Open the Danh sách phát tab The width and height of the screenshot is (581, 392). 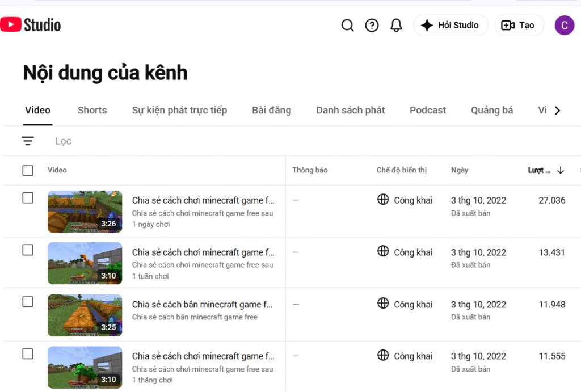coord(351,111)
